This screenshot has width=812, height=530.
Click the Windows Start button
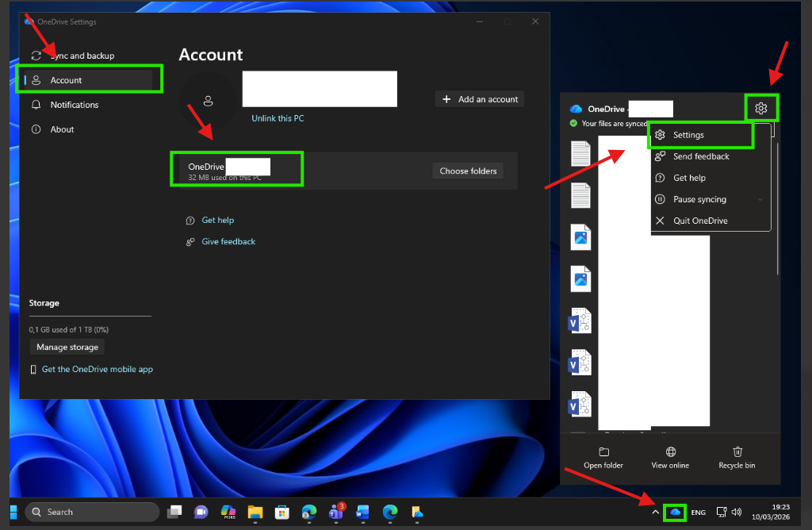[x=13, y=512]
